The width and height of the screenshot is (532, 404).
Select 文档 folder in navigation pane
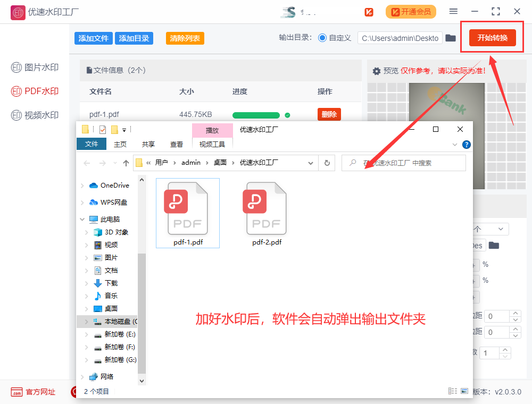(105, 271)
